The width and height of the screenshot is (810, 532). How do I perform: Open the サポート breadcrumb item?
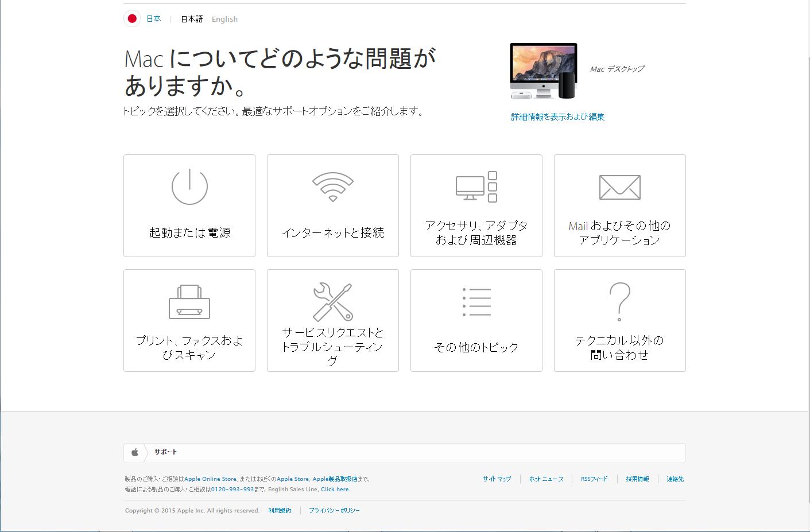point(166,452)
